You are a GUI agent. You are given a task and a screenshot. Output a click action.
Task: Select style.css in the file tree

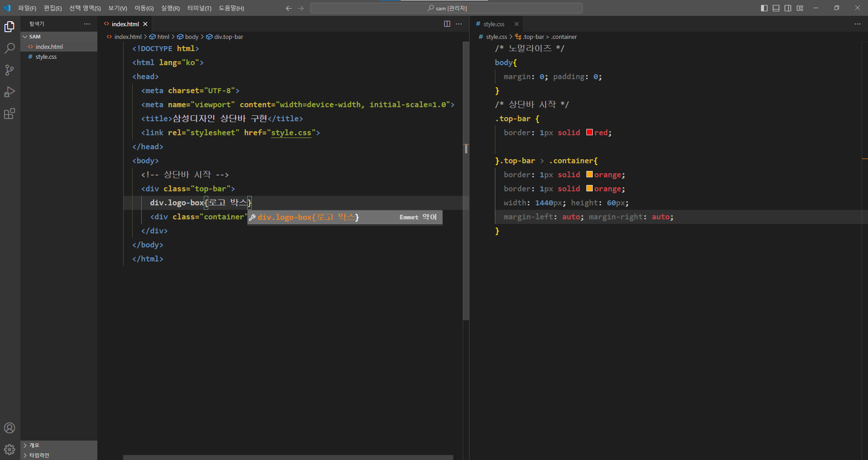59,57
